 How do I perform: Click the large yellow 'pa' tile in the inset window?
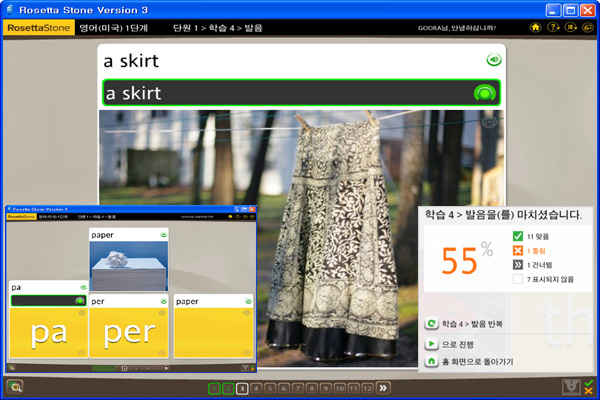(49, 333)
